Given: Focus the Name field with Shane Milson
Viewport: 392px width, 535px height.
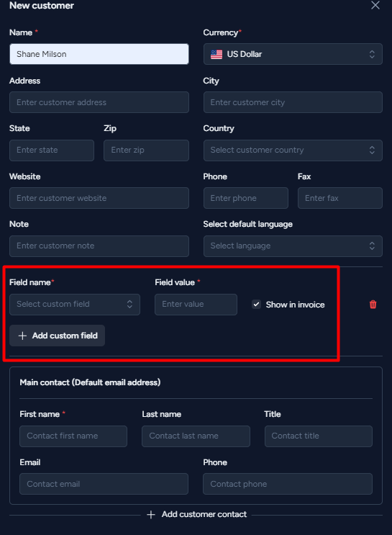Looking at the screenshot, I should 99,54.
